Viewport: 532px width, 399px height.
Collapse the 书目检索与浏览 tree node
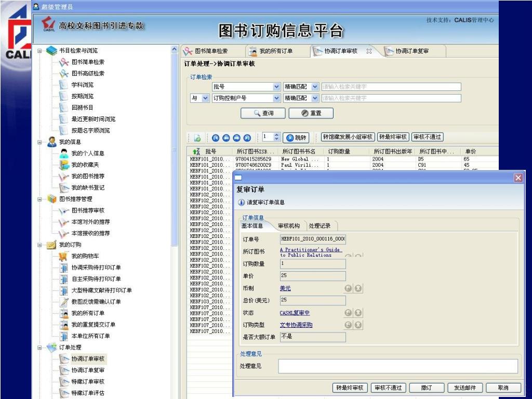(39, 50)
